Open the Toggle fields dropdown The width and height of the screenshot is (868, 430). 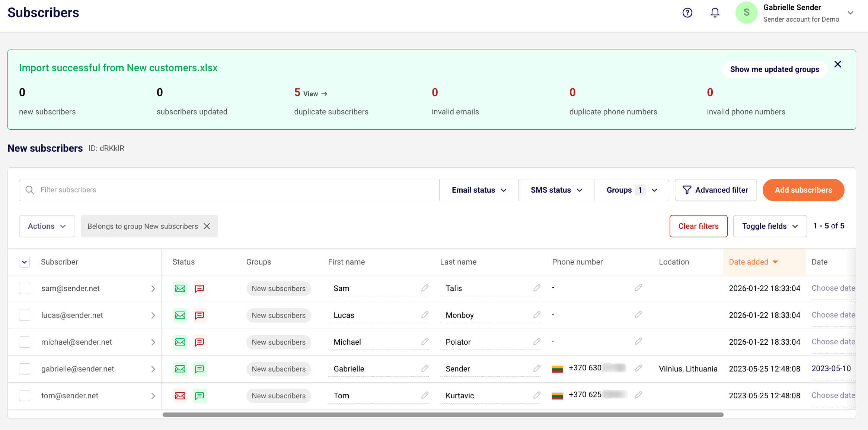pyautogui.click(x=770, y=226)
